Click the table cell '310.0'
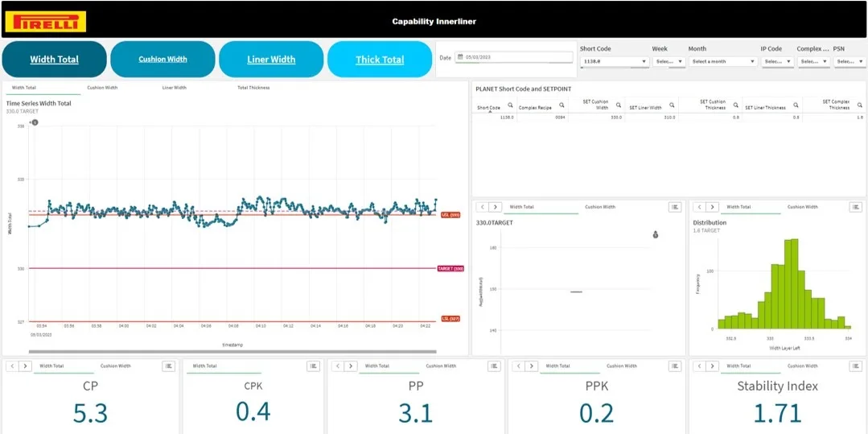The image size is (868, 434). tap(669, 118)
